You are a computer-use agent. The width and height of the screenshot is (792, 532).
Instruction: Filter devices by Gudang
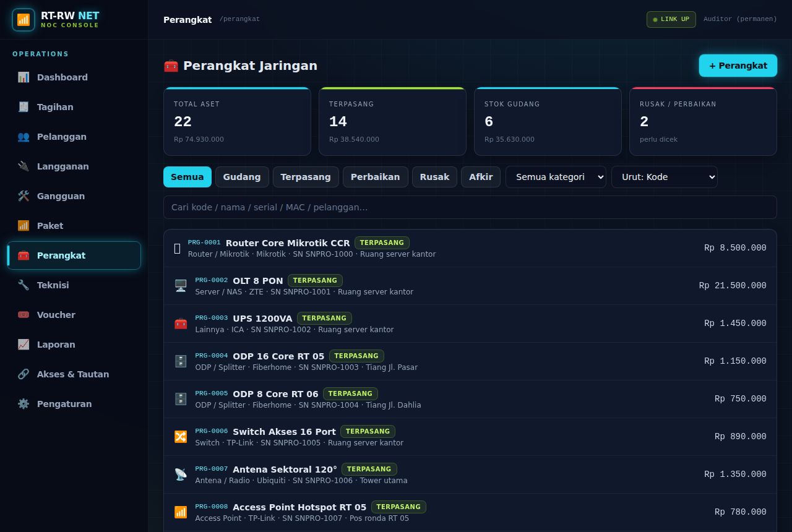pos(242,177)
